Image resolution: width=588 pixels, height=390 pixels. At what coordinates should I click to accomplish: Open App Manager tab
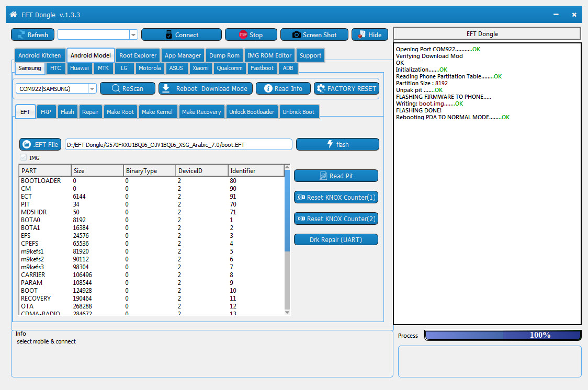183,55
